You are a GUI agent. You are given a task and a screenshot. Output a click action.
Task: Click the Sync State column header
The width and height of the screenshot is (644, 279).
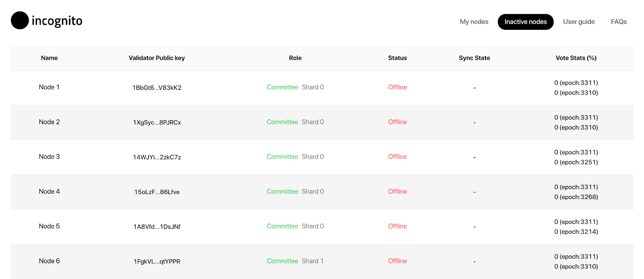(x=474, y=58)
